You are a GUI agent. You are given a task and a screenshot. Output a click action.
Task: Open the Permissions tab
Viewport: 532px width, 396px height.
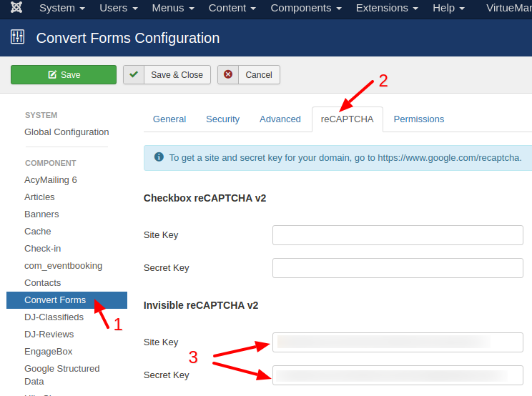[x=418, y=119]
